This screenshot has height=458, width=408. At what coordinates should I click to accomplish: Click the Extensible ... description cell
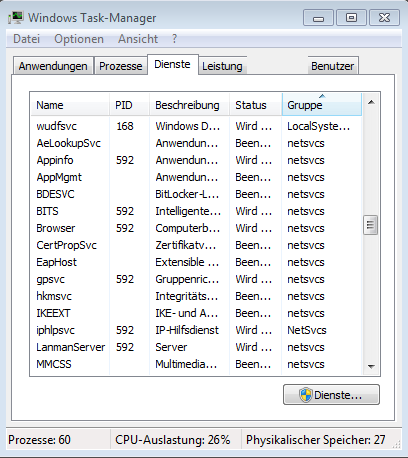click(187, 262)
